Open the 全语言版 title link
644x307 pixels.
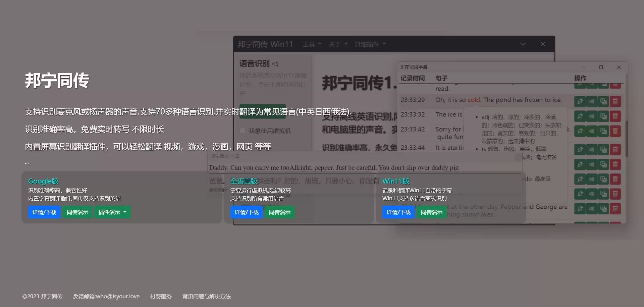244,181
